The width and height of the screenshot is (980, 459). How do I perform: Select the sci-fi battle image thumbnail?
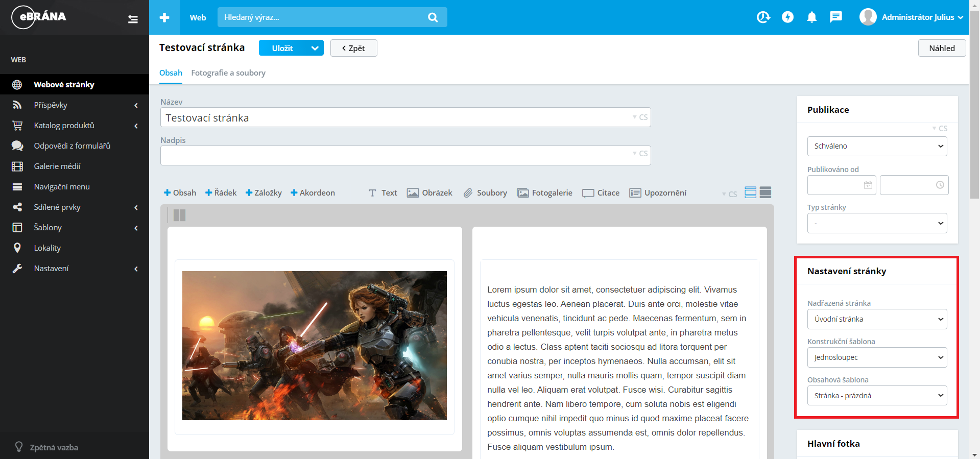pyautogui.click(x=315, y=346)
